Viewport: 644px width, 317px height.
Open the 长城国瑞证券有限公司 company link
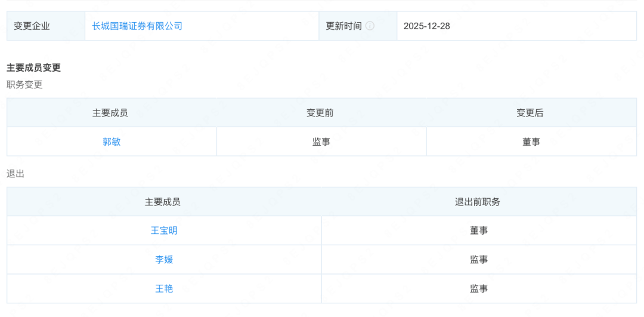pyautogui.click(x=137, y=26)
